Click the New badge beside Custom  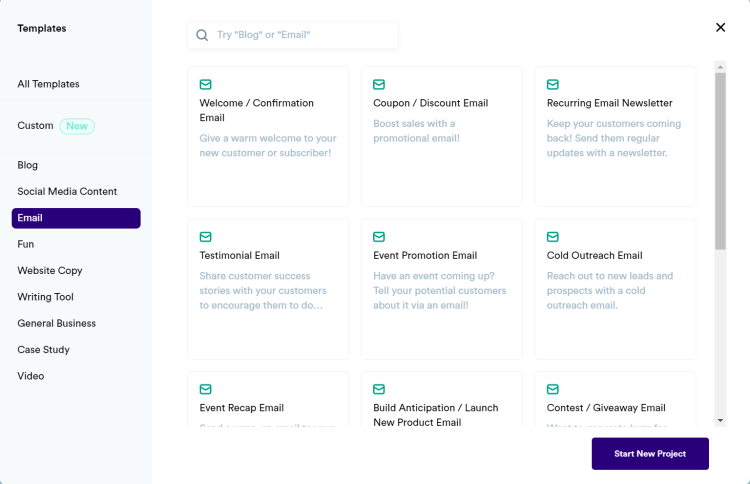77,126
